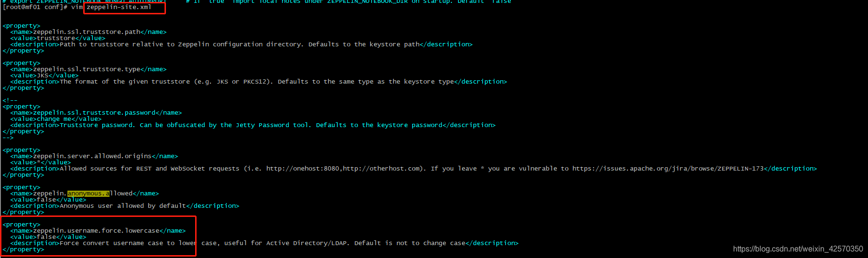Click the XML comment opener '<!--'
Image resolution: width=868 pixels, height=258 pixels.
coord(10,100)
